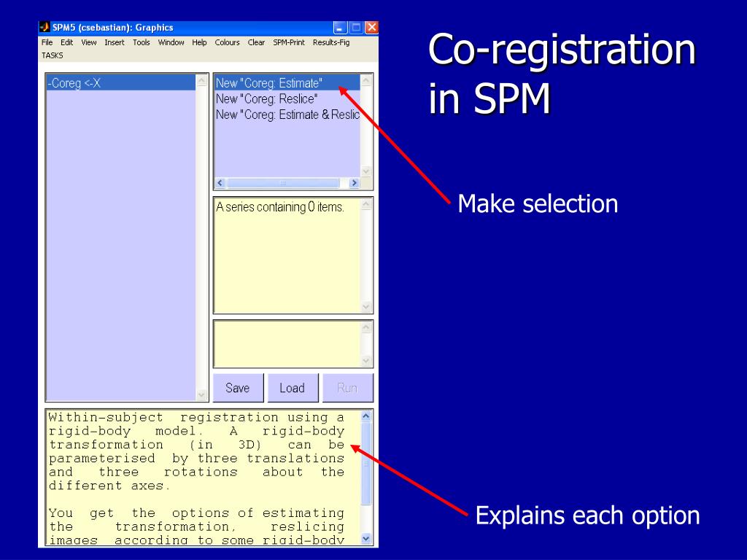
Task: Maximize the SPM5 Graphics window
Action: (x=356, y=28)
